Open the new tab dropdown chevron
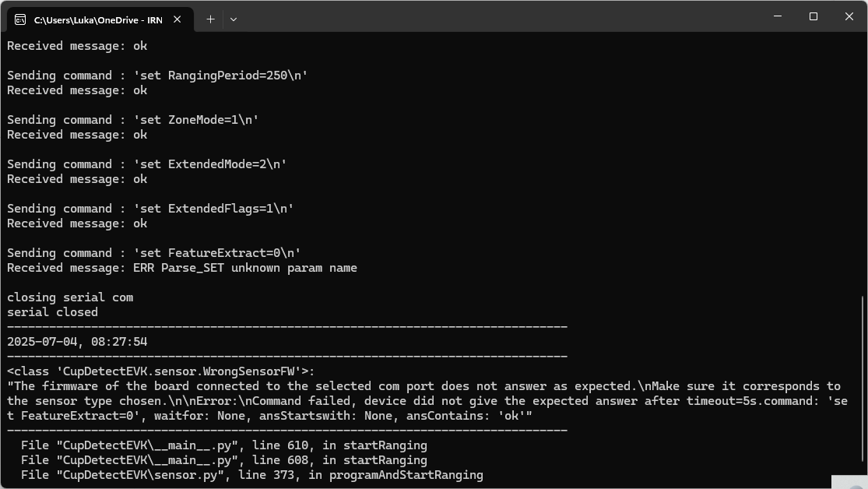868x489 pixels. [x=233, y=19]
